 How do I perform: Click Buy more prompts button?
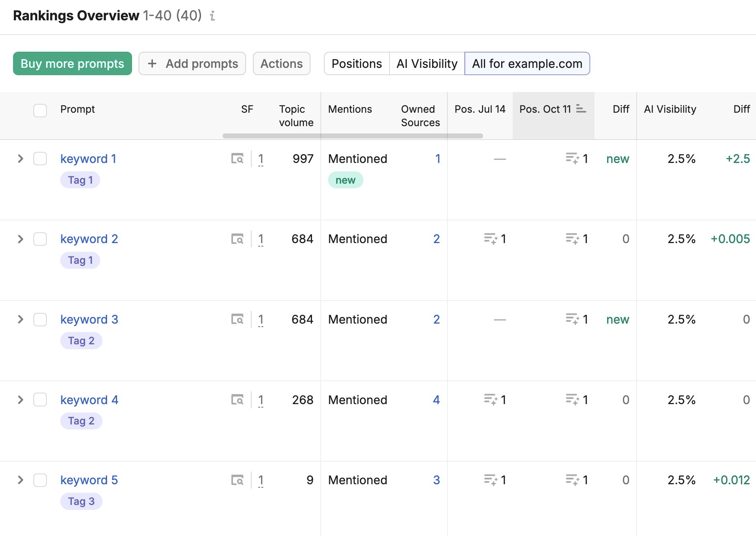[73, 64]
